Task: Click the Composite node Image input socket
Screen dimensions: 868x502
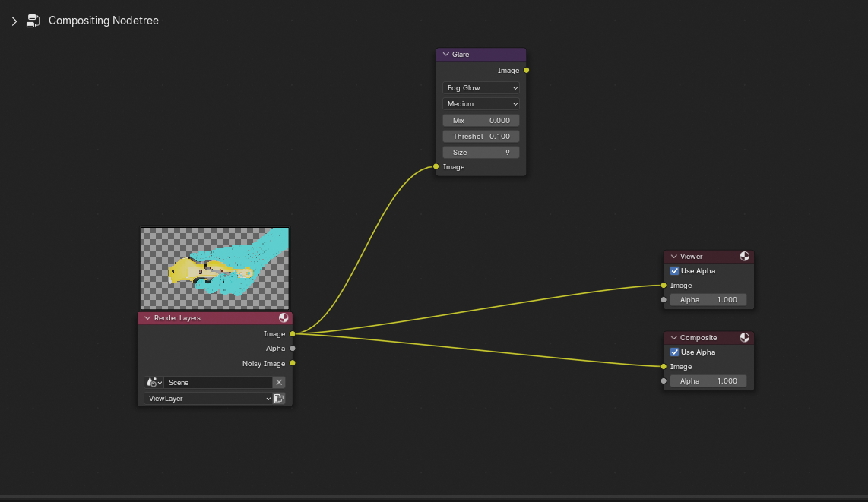Action: point(664,367)
